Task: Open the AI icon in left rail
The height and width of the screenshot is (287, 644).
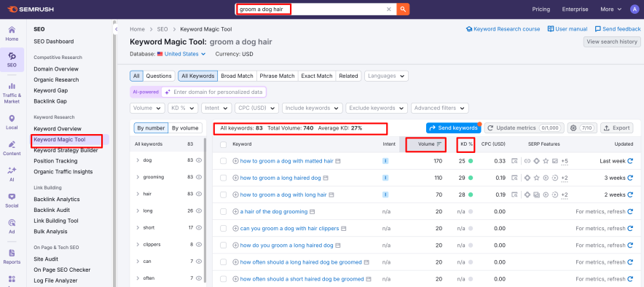Action: pos(12,175)
